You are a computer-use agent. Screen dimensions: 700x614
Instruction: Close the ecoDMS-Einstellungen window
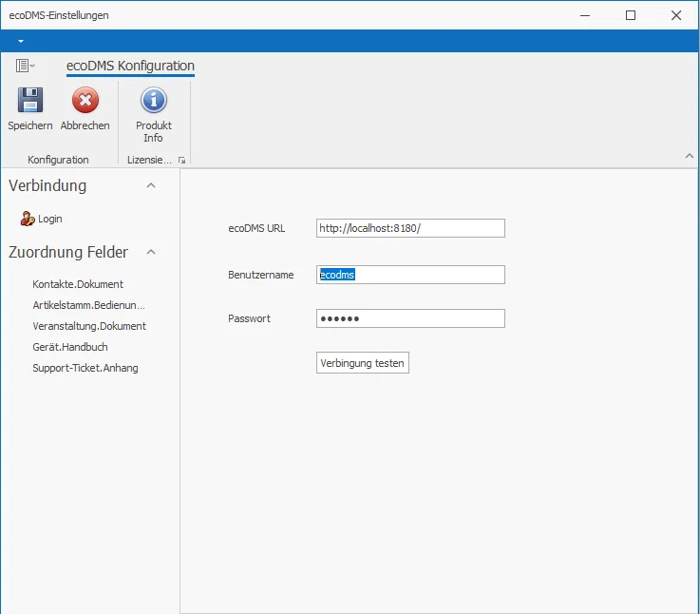click(x=676, y=15)
